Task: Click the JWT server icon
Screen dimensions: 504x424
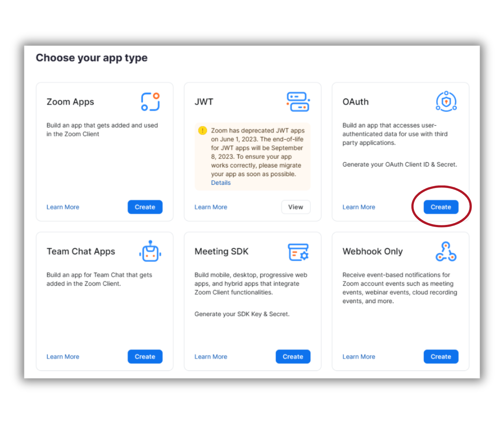Action: point(298,102)
